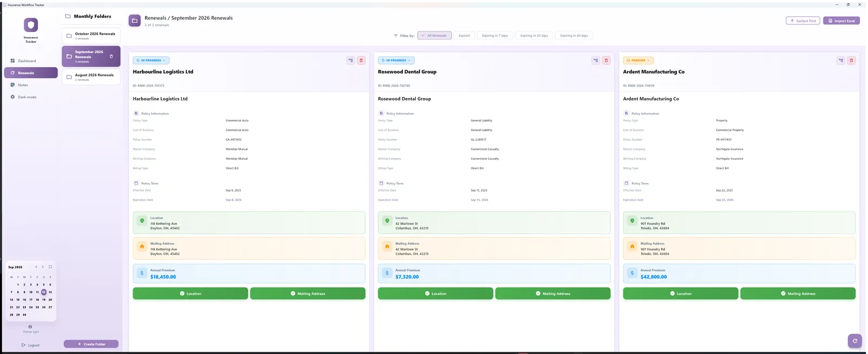Filter renewals by Expired

coord(464,36)
